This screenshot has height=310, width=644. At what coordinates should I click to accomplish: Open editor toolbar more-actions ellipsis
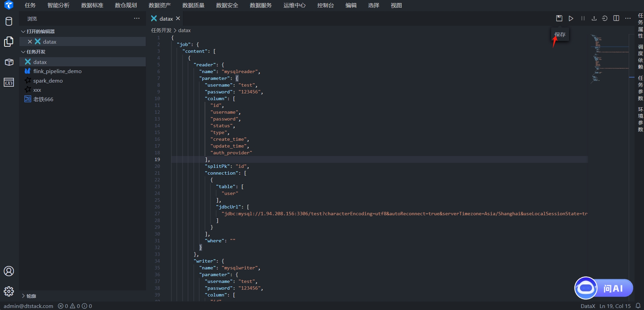click(x=628, y=18)
